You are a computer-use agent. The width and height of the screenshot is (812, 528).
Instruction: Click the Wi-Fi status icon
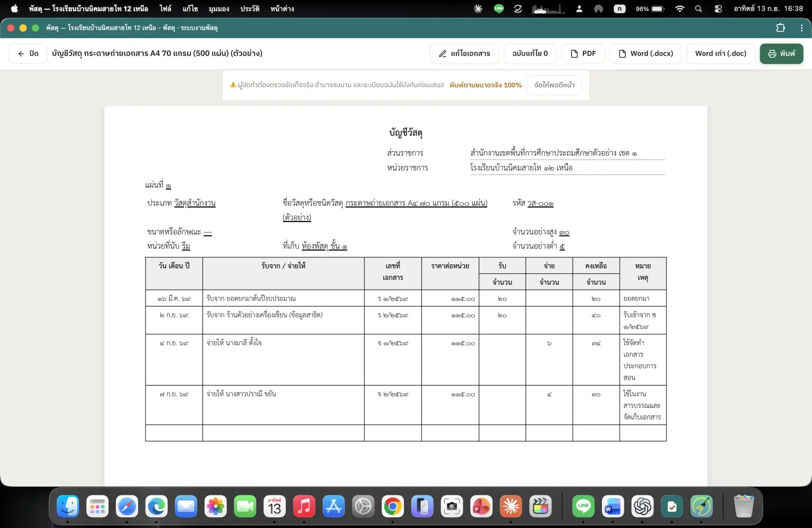[680, 9]
